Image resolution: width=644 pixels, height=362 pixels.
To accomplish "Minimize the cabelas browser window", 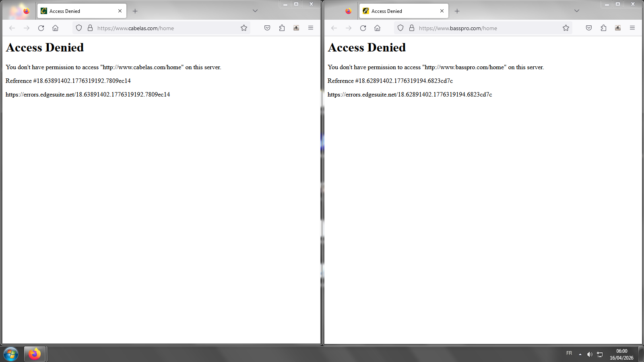I will point(285,4).
